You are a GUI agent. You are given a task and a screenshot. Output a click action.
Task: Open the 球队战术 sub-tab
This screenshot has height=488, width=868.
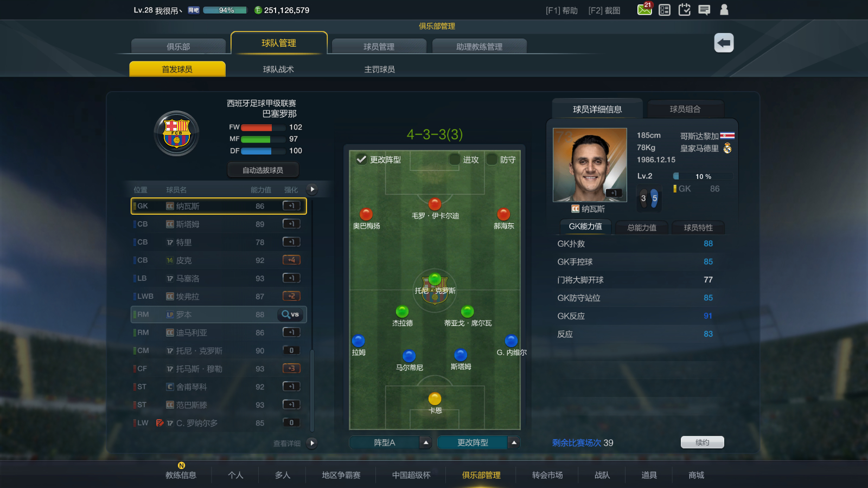(x=278, y=69)
